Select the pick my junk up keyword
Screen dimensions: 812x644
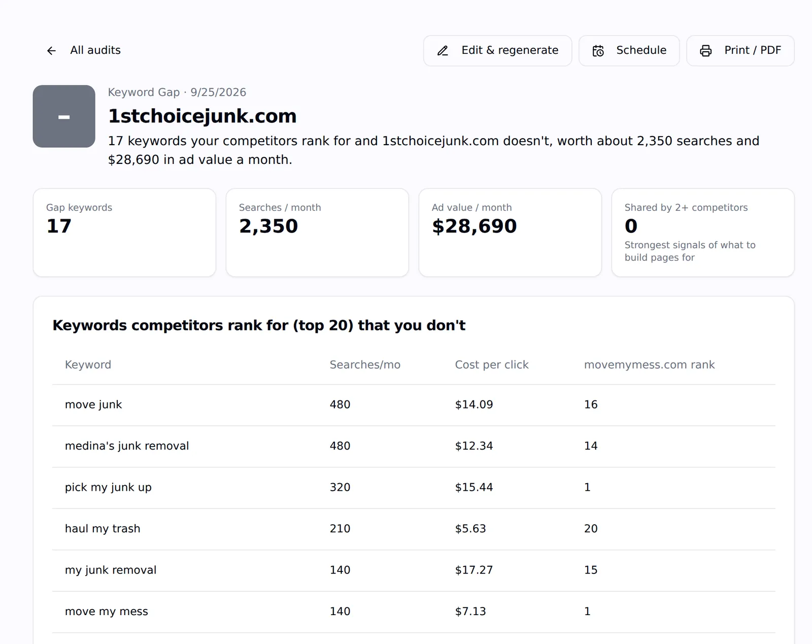pyautogui.click(x=108, y=488)
